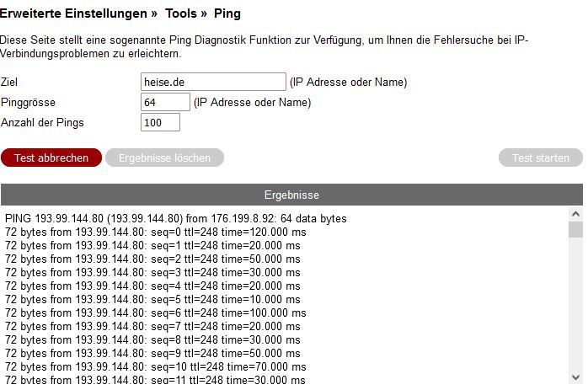Image resolution: width=588 pixels, height=390 pixels.
Task: Select the Anzahl der Pings field
Action: pyautogui.click(x=160, y=122)
